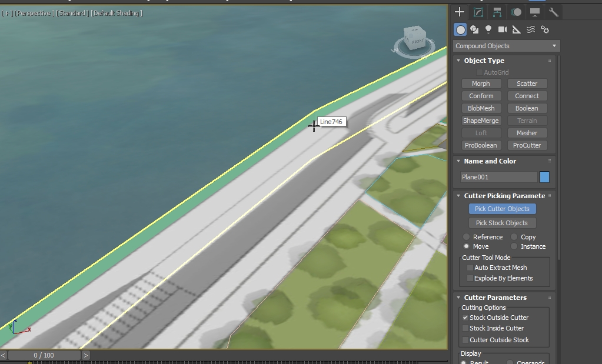This screenshot has height=364, width=602.
Task: Click the Plane001 object name field
Action: (x=498, y=177)
